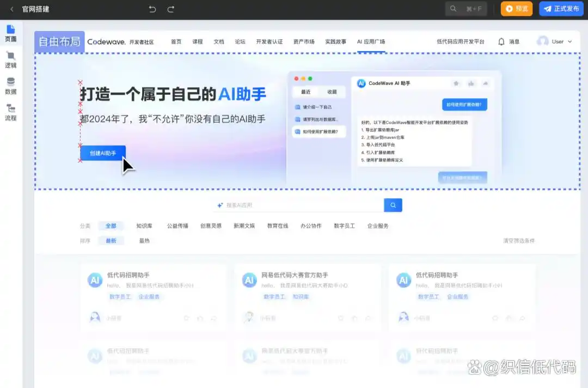Screen dimensions: 588x388
Task: Open the 文档 menu item in the navbar
Action: (218, 41)
